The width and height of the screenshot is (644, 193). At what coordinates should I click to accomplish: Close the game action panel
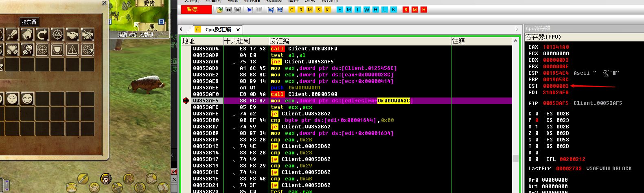pos(104,3)
